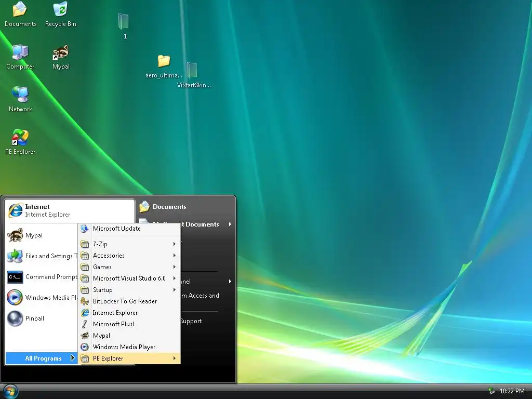Viewport: 532px width, 399px height.
Task: Select the ViStartSkin desktop item
Action: (x=193, y=75)
